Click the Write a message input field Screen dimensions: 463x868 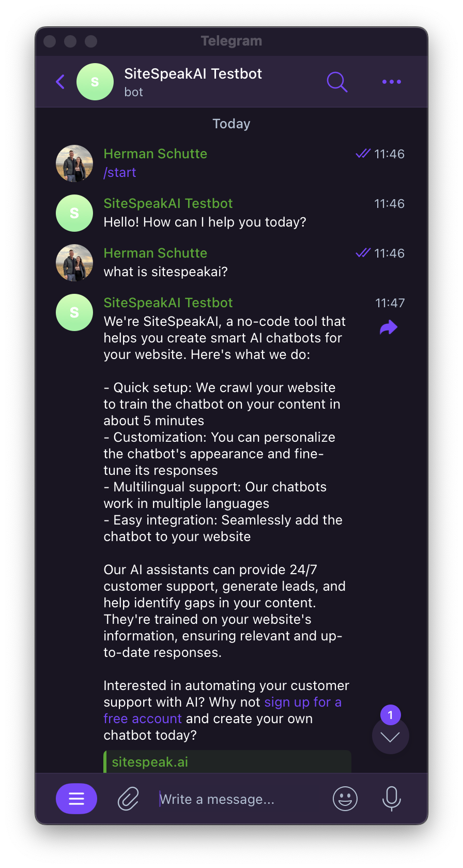point(238,799)
